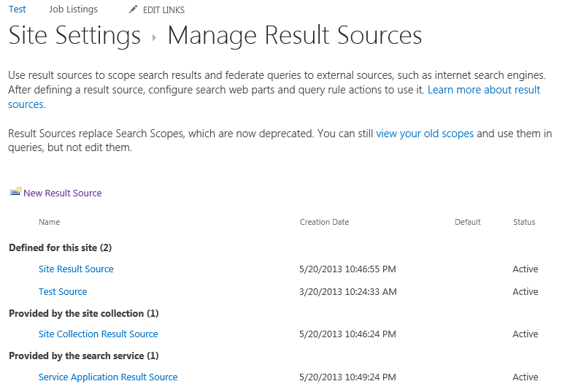Screen dimensions: 562x392
Task: Open Test Source entry
Action: pyautogui.click(x=63, y=292)
